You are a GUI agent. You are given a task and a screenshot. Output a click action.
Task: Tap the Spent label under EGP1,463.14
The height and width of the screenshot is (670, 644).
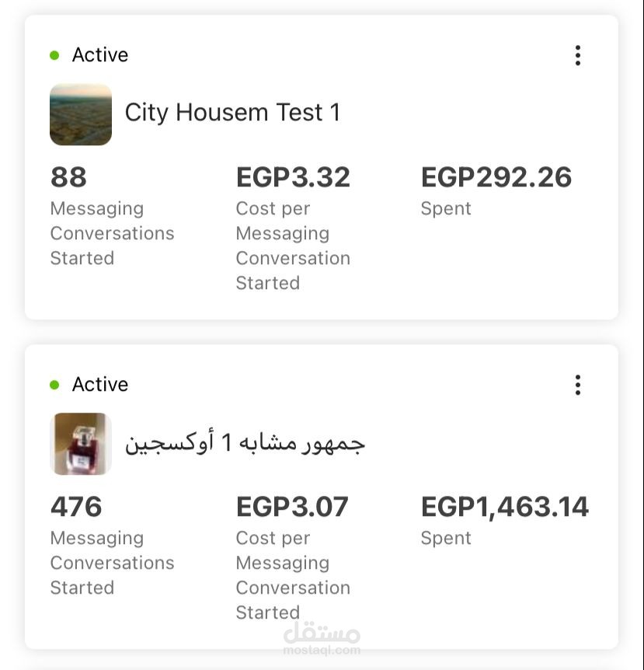tap(446, 539)
